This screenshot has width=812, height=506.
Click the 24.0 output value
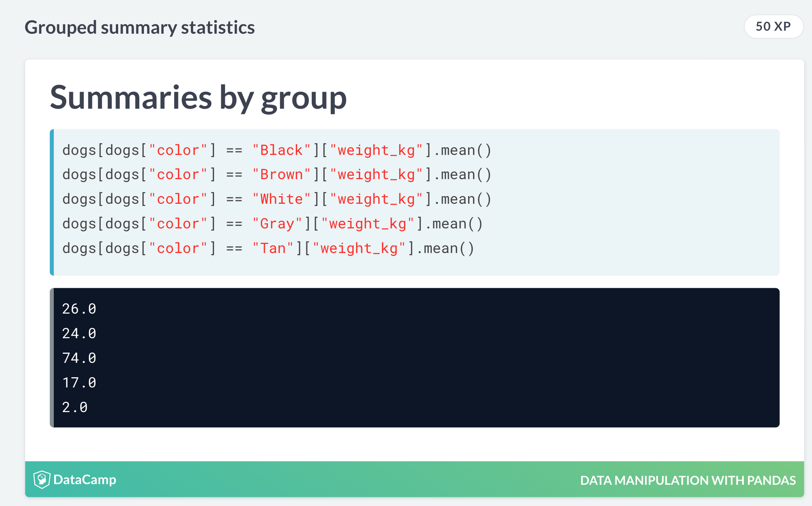coord(79,334)
